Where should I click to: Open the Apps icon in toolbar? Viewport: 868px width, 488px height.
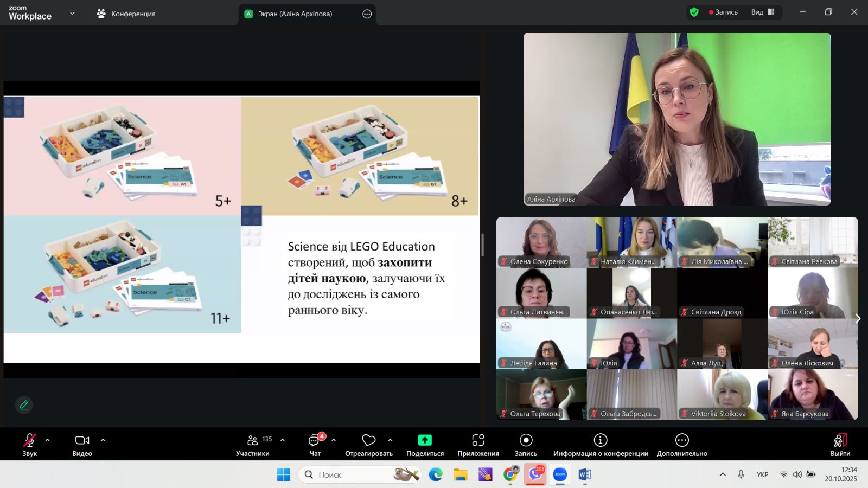(478, 440)
